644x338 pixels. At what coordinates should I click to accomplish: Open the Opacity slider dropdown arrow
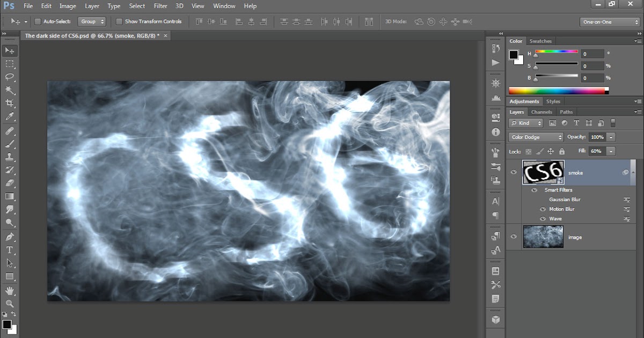(x=611, y=137)
